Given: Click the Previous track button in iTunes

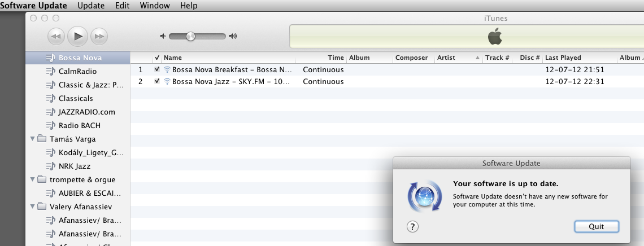Looking at the screenshot, I should click(x=56, y=37).
